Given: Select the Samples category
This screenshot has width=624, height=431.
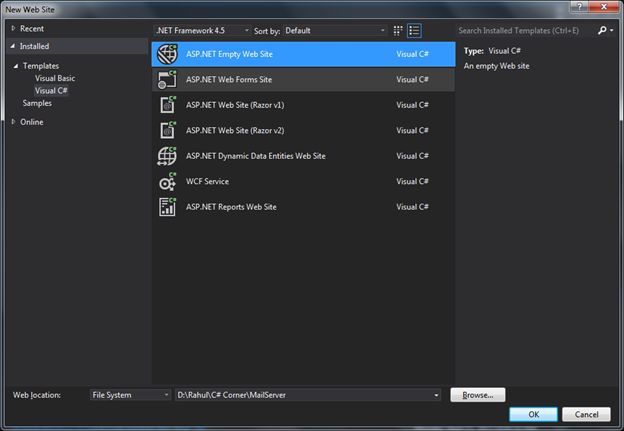Looking at the screenshot, I should click(37, 103).
